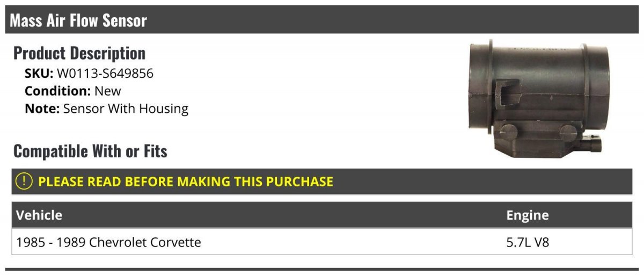
Task: Click the yellow exclamation warning icon
Action: pos(25,181)
